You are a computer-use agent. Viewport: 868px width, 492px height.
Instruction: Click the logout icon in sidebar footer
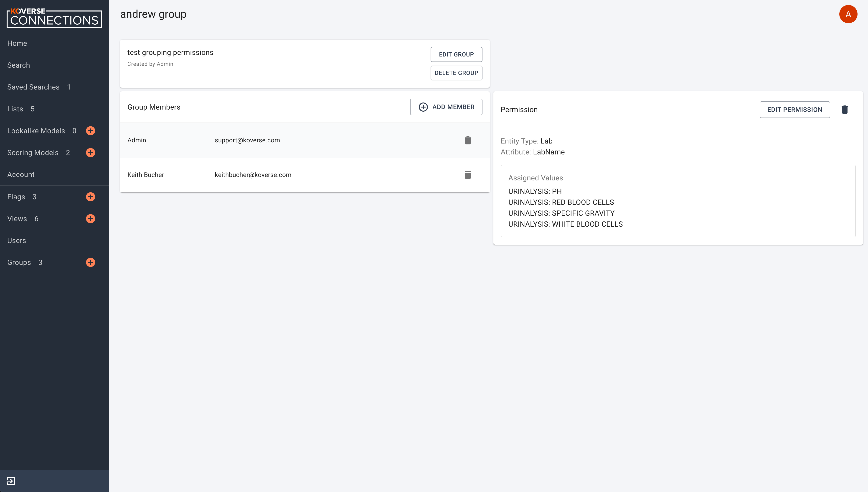click(x=11, y=481)
